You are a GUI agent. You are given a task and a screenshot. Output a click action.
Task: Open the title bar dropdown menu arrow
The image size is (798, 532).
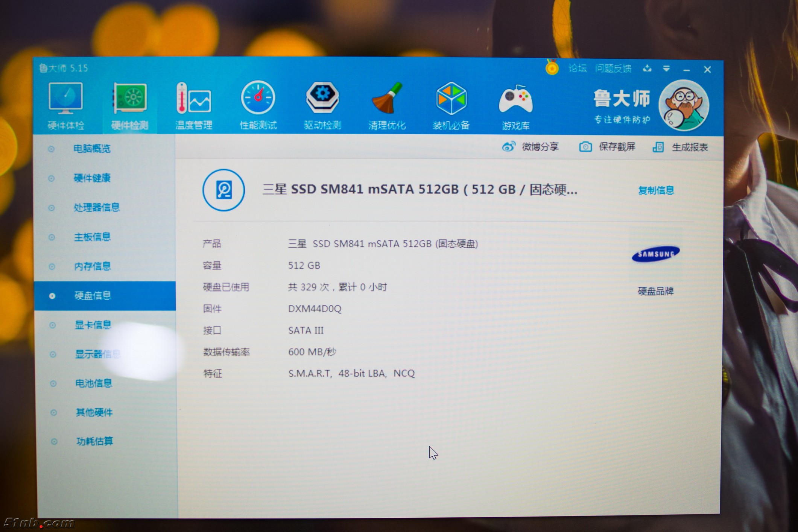[x=666, y=69]
